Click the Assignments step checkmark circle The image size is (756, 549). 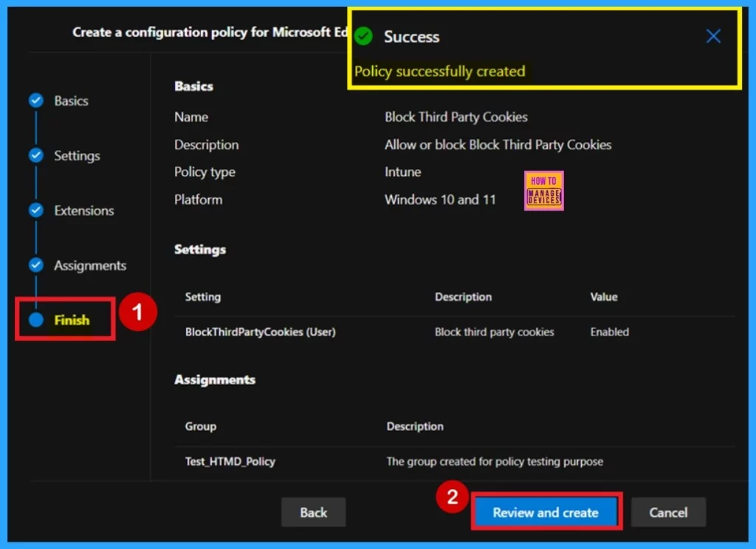pos(36,265)
